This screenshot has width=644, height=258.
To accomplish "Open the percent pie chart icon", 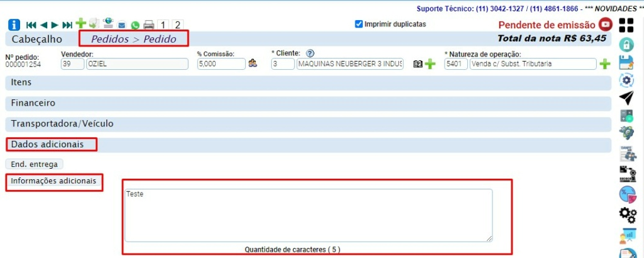I will (627, 194).
